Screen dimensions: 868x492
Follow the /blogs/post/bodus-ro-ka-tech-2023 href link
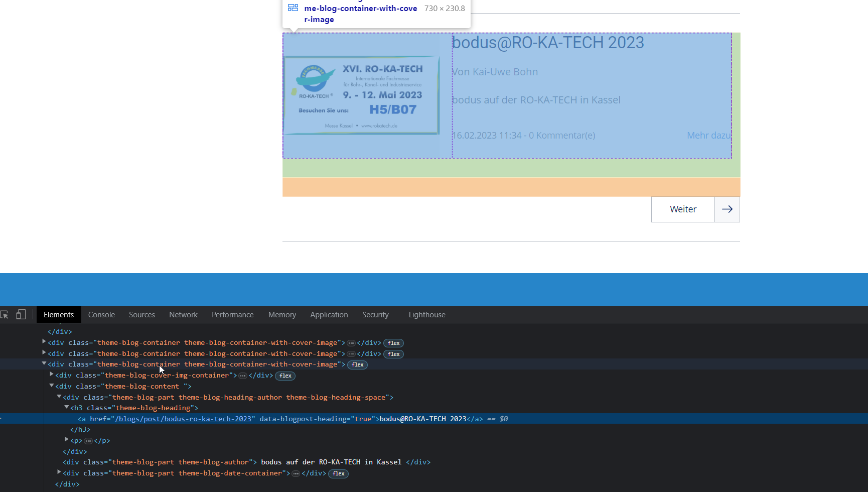click(183, 419)
